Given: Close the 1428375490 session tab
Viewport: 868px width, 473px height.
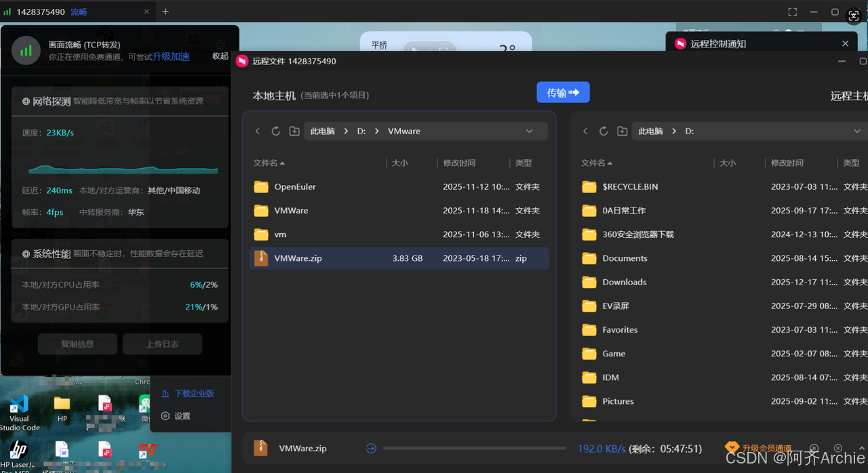Looking at the screenshot, I should [147, 12].
